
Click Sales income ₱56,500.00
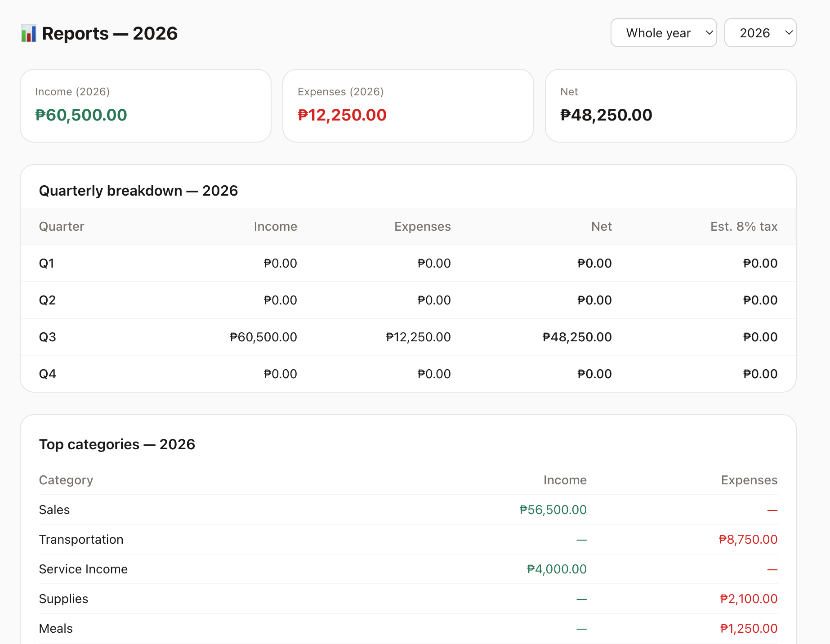[553, 510]
